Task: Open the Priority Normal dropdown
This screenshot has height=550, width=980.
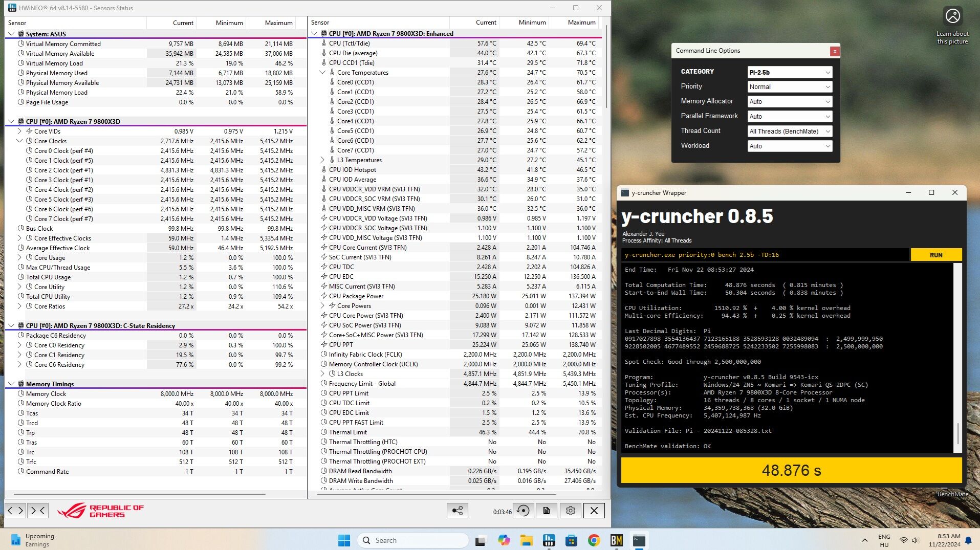Action: click(790, 87)
